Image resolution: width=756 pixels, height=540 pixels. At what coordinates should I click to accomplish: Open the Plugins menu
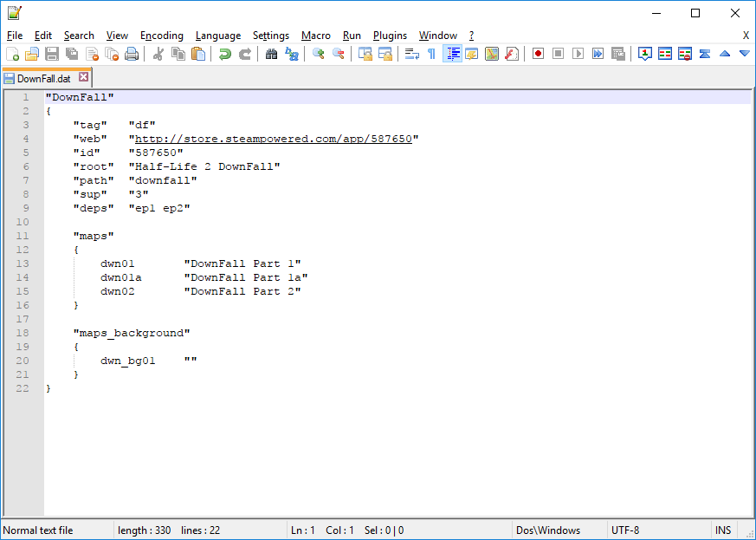click(390, 36)
